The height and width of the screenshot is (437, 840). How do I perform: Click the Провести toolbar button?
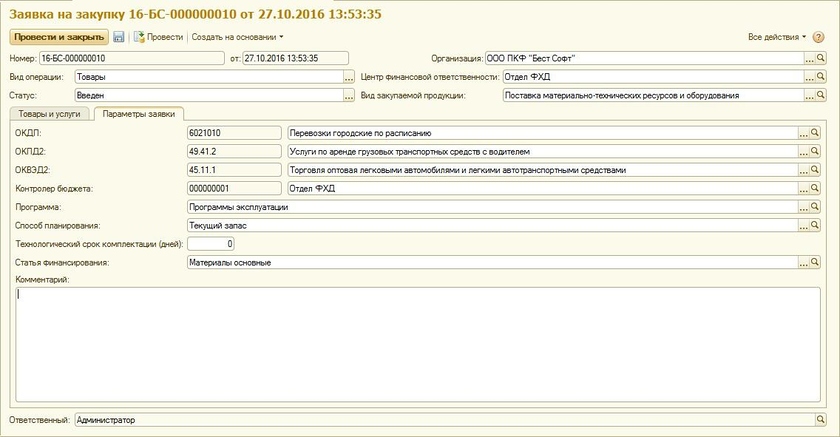158,37
